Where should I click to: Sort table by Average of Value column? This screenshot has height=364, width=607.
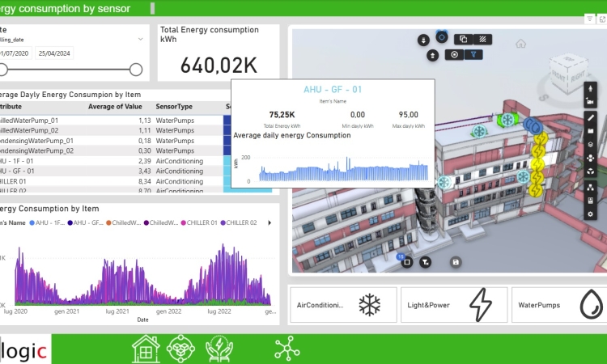[x=115, y=106]
